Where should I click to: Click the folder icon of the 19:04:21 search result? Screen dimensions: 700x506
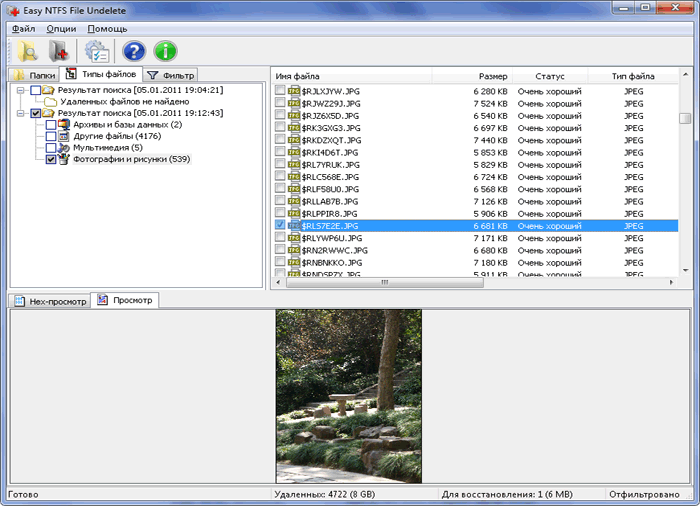pos(48,90)
